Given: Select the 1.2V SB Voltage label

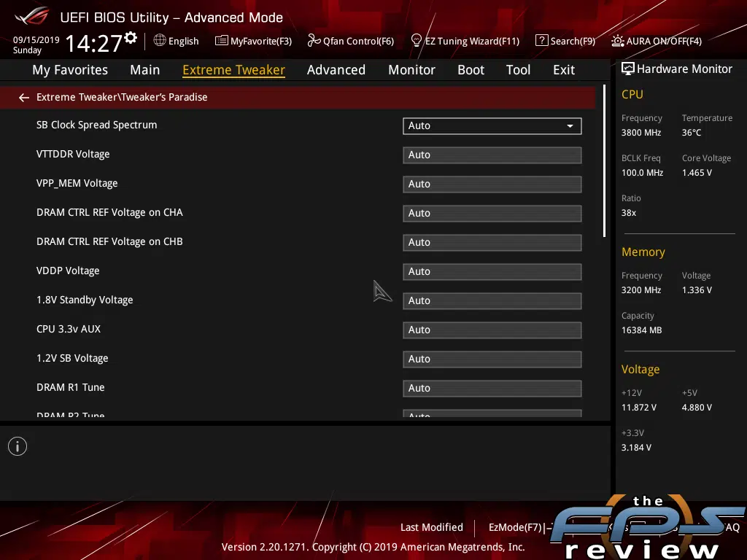Looking at the screenshot, I should coord(72,358).
